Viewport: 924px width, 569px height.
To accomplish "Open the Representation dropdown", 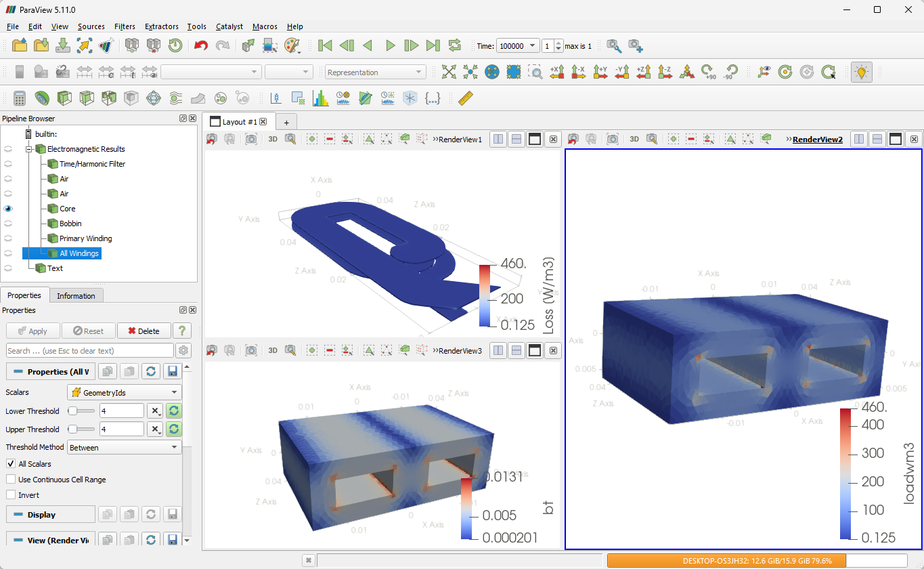I will (x=375, y=72).
